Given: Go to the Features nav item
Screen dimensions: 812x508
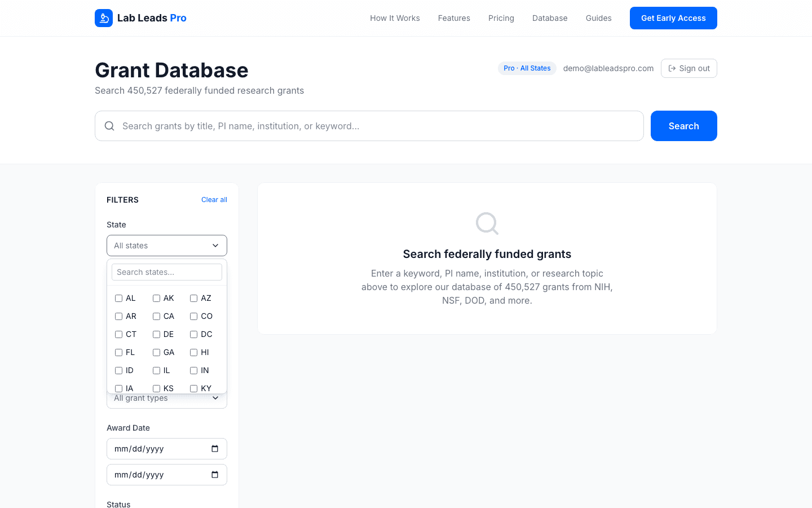Looking at the screenshot, I should pos(454,18).
